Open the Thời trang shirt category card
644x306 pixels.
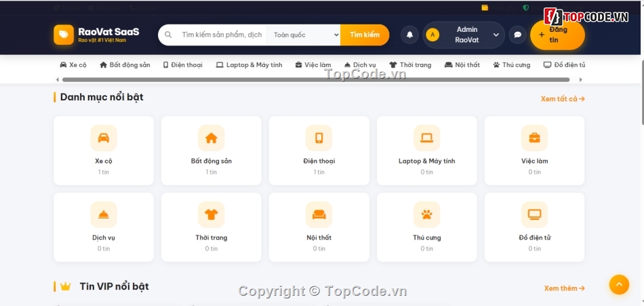point(211,227)
